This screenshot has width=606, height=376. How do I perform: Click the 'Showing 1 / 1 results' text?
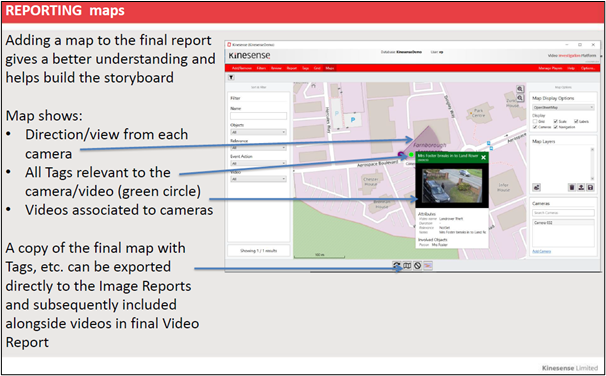258,251
